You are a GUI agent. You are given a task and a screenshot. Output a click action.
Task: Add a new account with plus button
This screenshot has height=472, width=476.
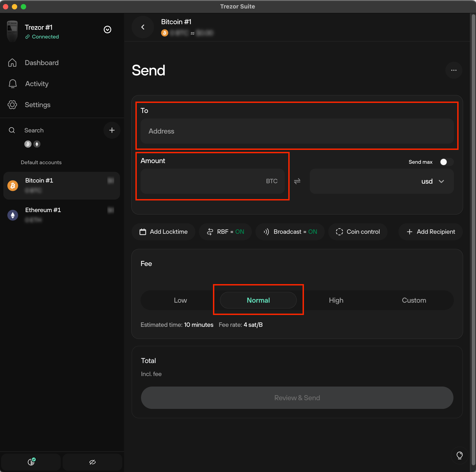(x=112, y=130)
